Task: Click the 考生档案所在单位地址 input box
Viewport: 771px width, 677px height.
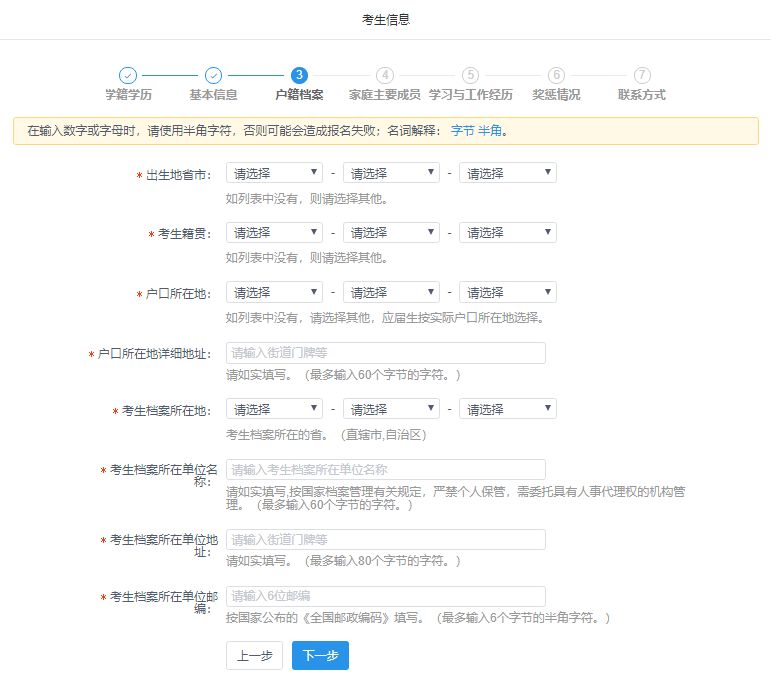Action: pos(386,540)
